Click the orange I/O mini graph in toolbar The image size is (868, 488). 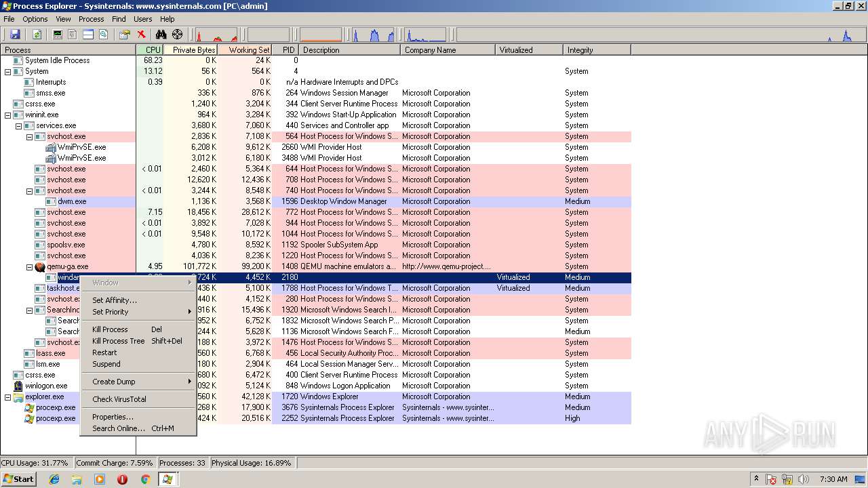pos(321,35)
